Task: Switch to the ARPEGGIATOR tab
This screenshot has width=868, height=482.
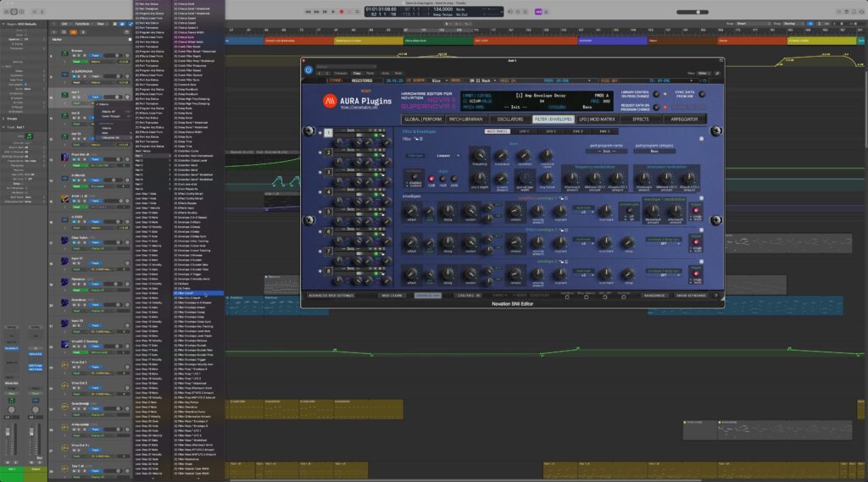Action: (x=684, y=119)
